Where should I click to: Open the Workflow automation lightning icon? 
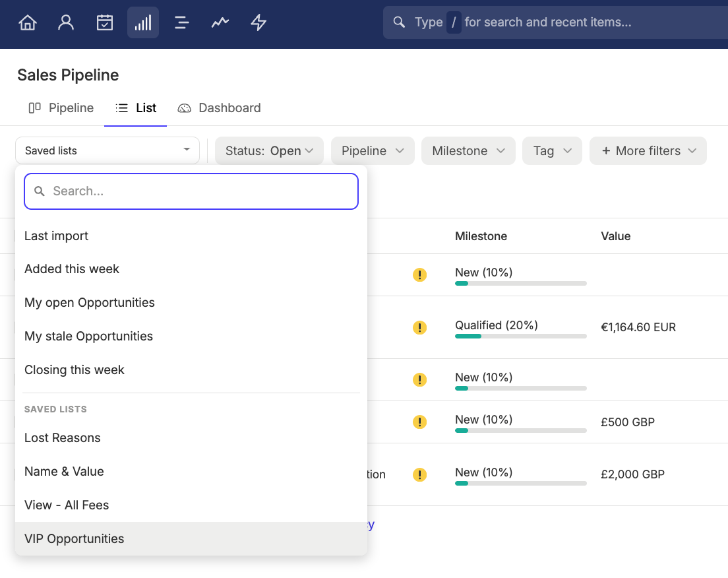258,22
